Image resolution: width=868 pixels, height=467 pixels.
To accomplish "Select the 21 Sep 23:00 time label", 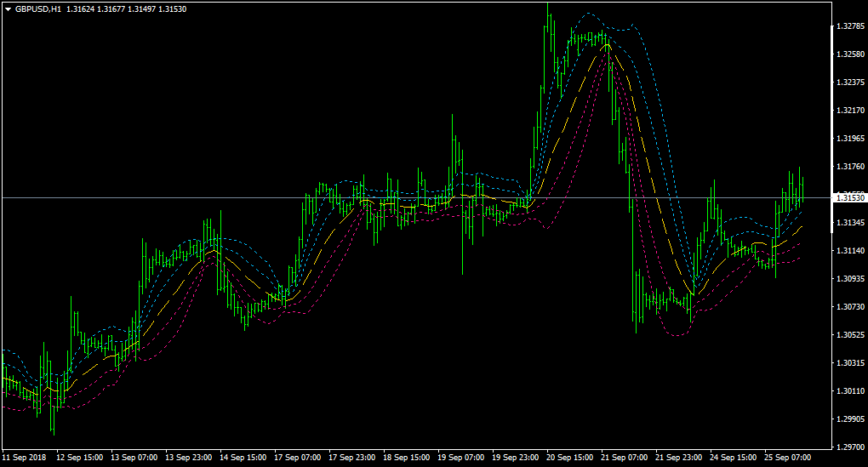I will 679,458.
